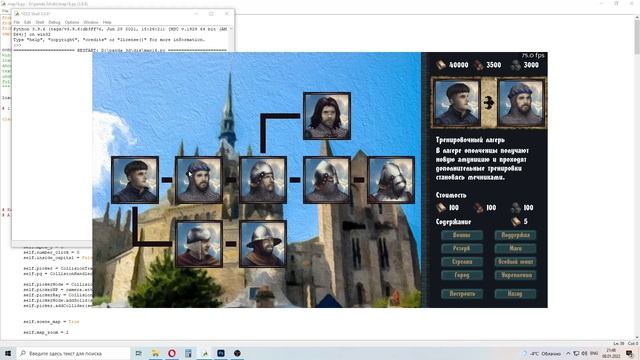Choose the open-faced steel helmet soldier portrait

(263, 180)
